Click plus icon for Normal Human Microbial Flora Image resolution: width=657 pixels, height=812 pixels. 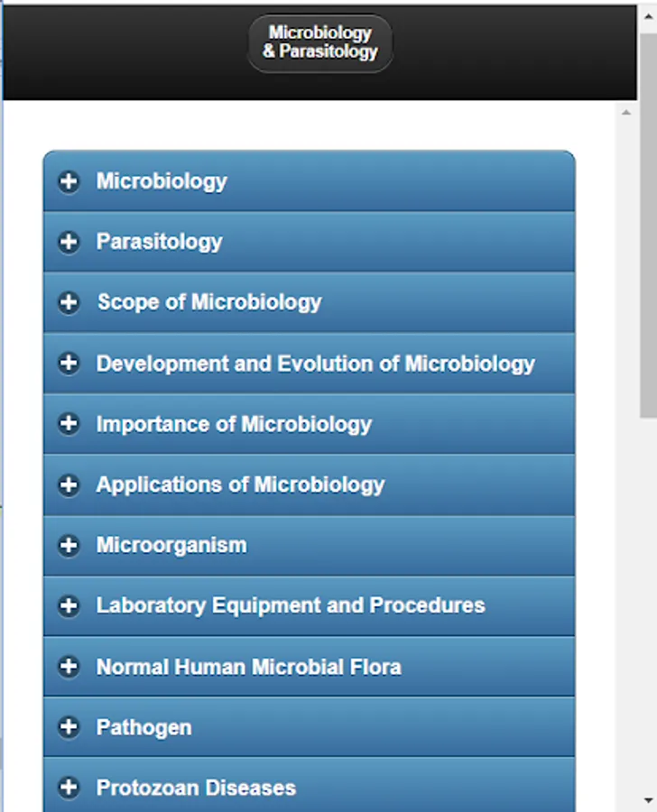[69, 667]
